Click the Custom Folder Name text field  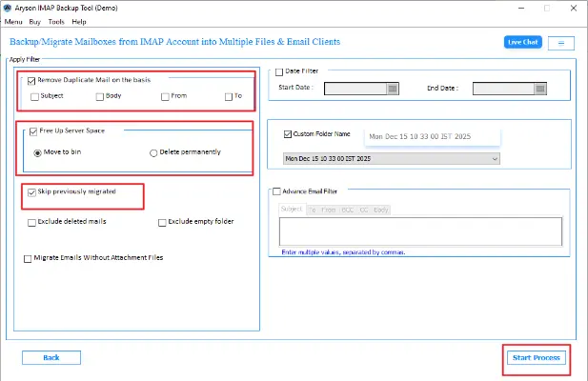click(x=433, y=137)
